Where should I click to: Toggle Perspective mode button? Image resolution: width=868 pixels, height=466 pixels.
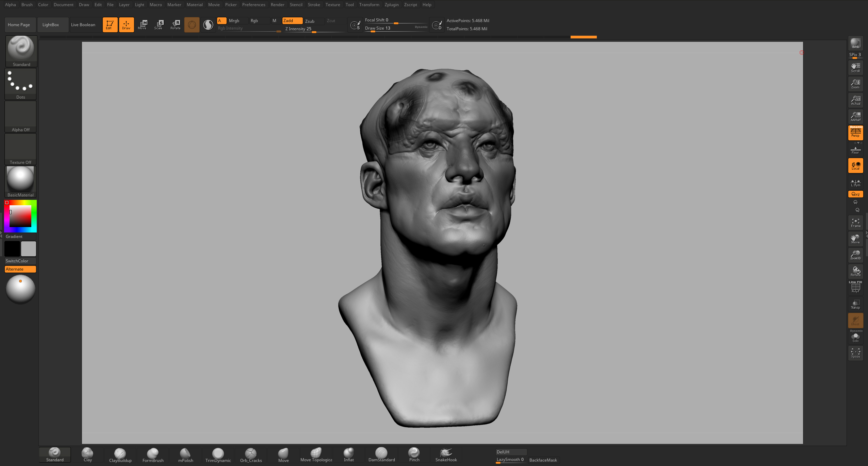tap(855, 133)
